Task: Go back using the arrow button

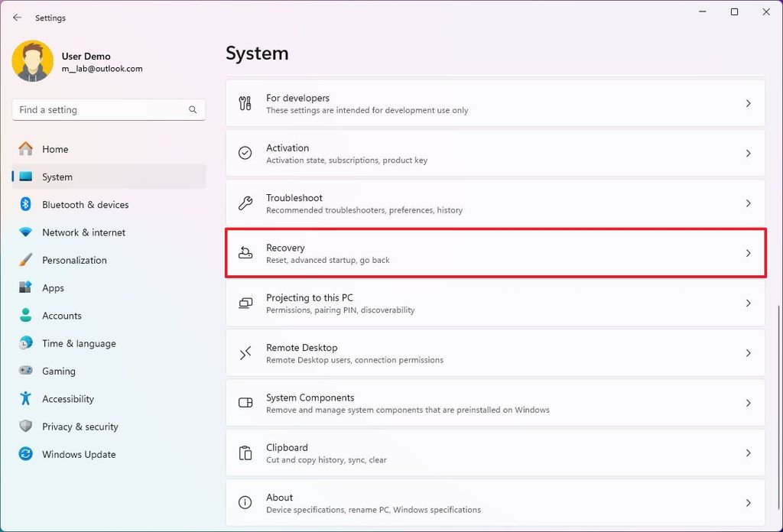Action: 17,17
